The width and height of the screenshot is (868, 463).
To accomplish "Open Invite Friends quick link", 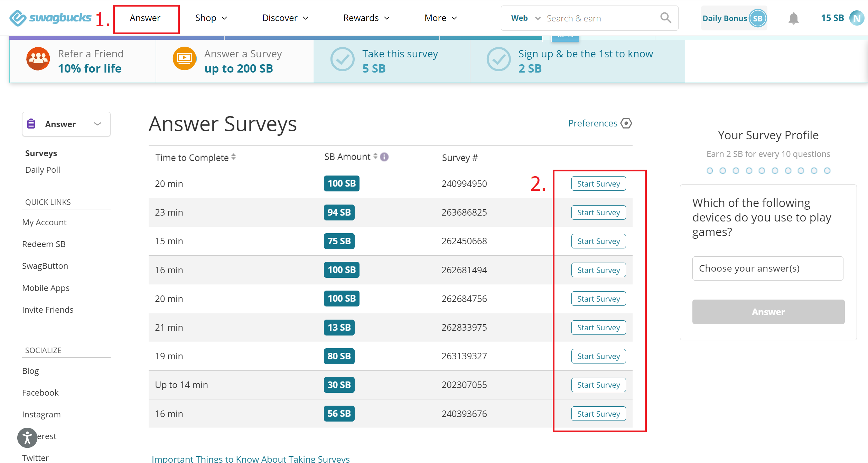I will coord(48,310).
